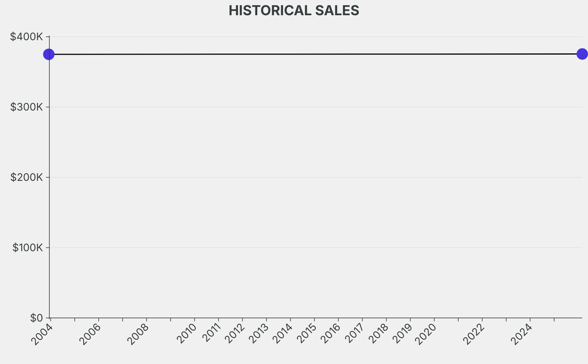Click the 2012 x-axis label
This screenshot has width=588, height=364.
[234, 334]
